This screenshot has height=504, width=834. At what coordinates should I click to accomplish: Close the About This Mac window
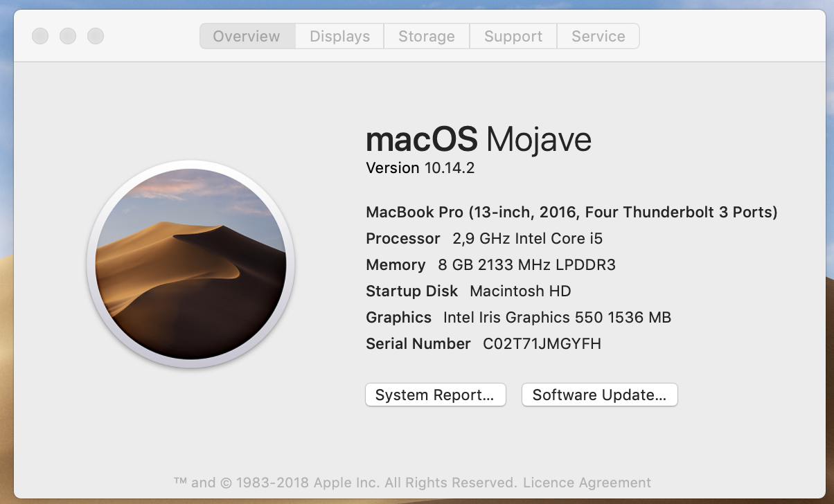click(39, 36)
